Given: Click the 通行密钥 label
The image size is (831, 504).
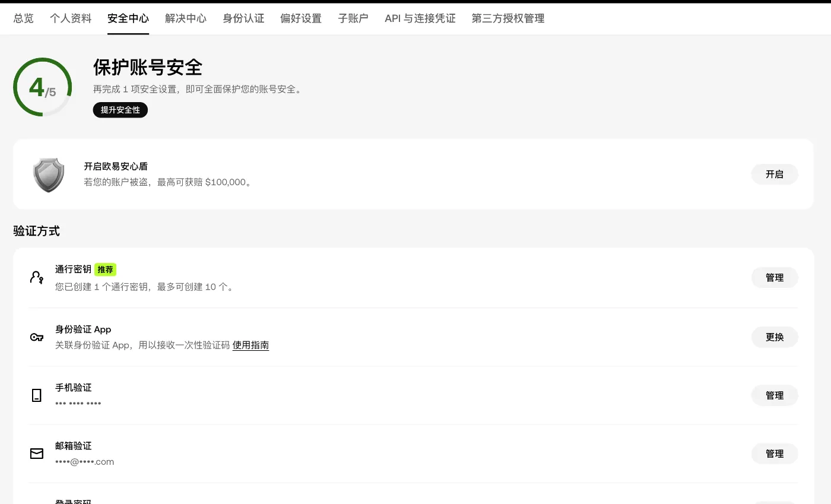Looking at the screenshot, I should 73,270.
